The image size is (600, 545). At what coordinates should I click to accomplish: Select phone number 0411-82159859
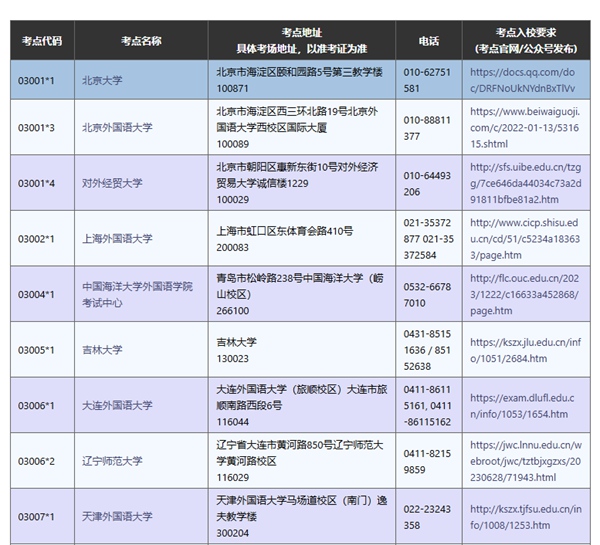pyautogui.click(x=427, y=461)
